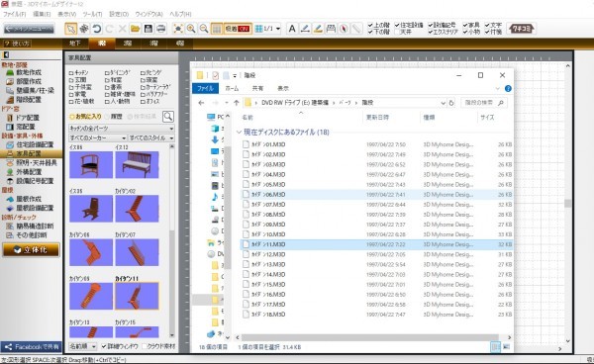The height and width of the screenshot is (364, 594).
Task: Open the ファイル(F) menu
Action: click(15, 14)
